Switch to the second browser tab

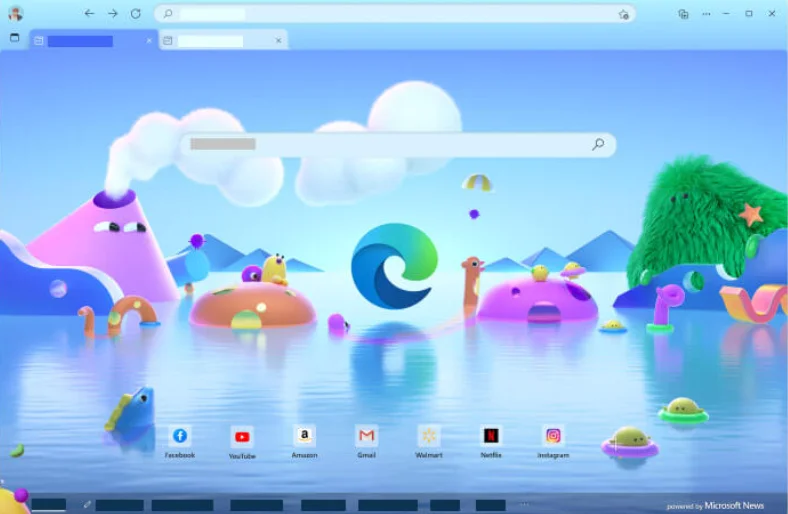(x=224, y=41)
